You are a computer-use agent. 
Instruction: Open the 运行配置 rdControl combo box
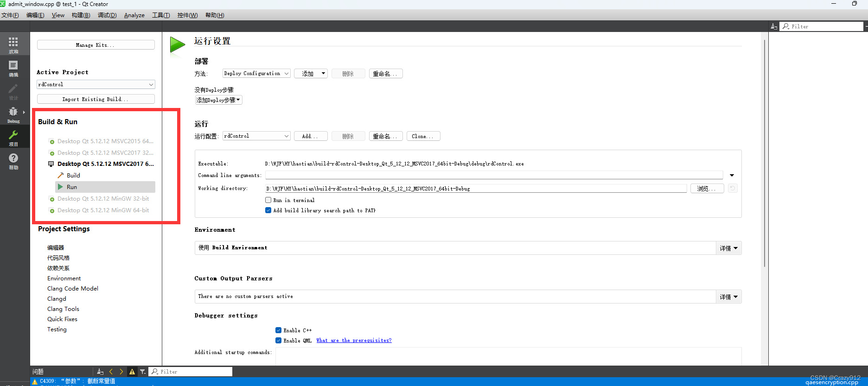256,136
